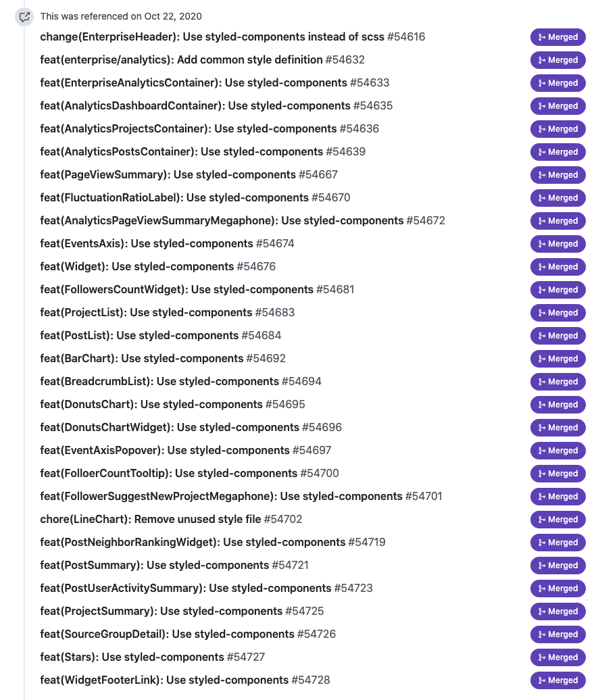
Task: Click the Merged badge for the BarChart row
Action: coord(557,359)
